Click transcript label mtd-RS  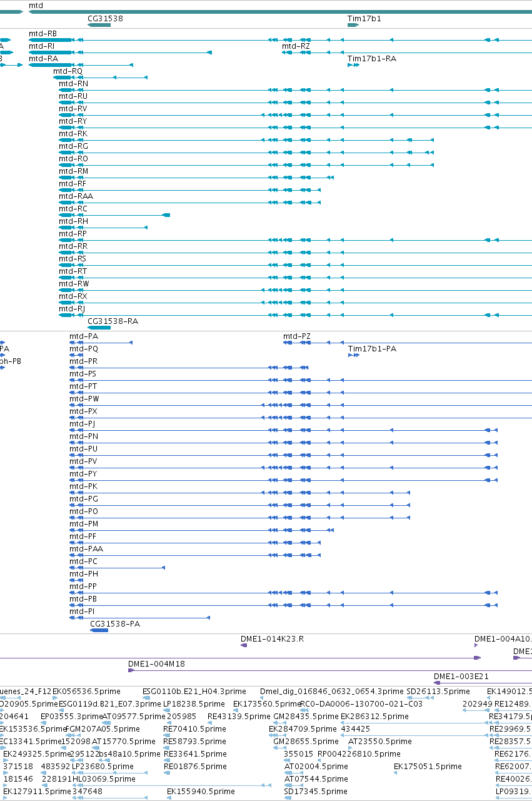click(x=73, y=258)
